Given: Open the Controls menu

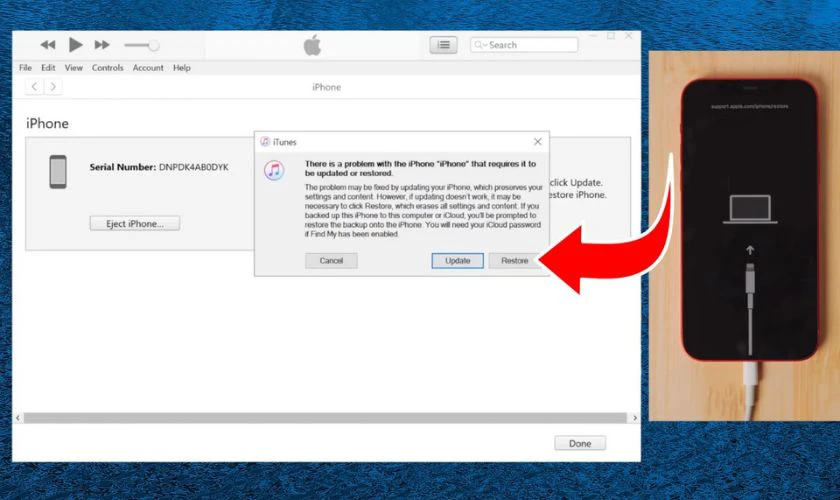Looking at the screenshot, I should click(x=107, y=68).
